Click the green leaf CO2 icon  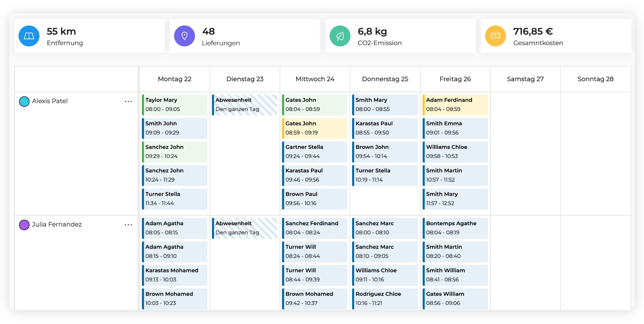tap(340, 36)
